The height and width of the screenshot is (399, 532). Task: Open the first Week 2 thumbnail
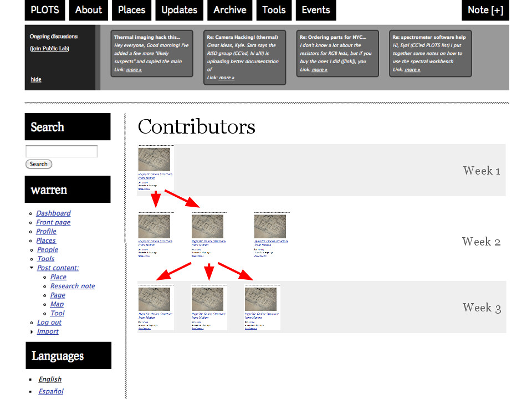pyautogui.click(x=154, y=227)
